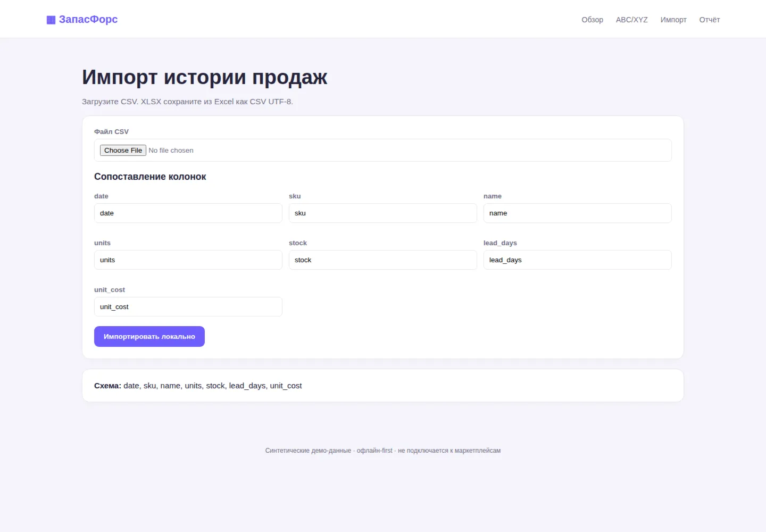Click the Загрузите CSV instruction subtitle
766x532 pixels.
click(187, 102)
